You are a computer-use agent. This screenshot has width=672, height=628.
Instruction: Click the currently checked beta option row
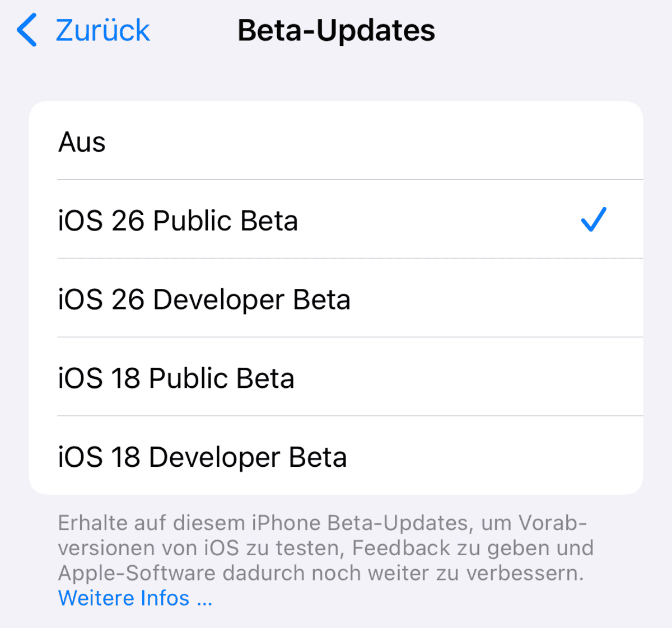(336, 219)
